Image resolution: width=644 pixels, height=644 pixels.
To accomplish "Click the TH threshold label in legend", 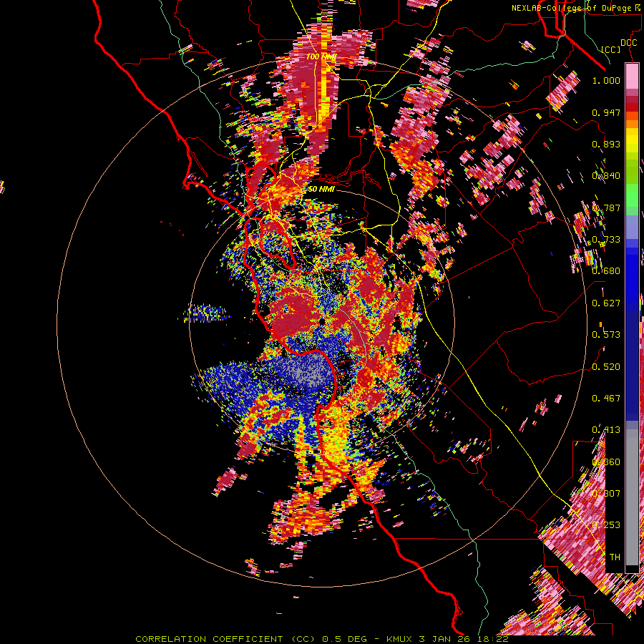I will (x=615, y=557).
